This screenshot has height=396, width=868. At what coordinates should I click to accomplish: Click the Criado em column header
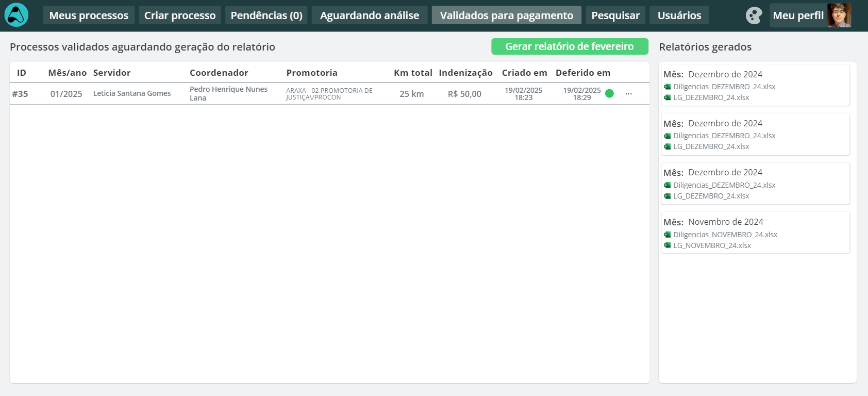(525, 73)
